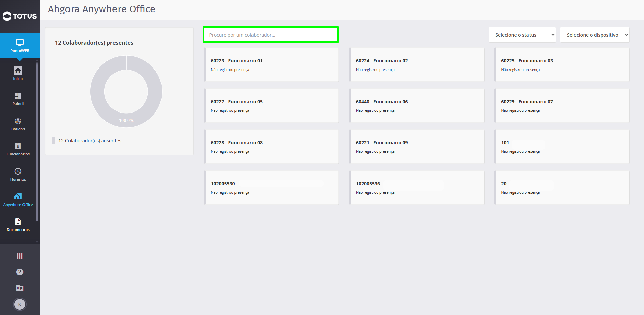Screen dimensions: 644x315
Task: Open the PontoWEB module
Action: pyautogui.click(x=20, y=46)
